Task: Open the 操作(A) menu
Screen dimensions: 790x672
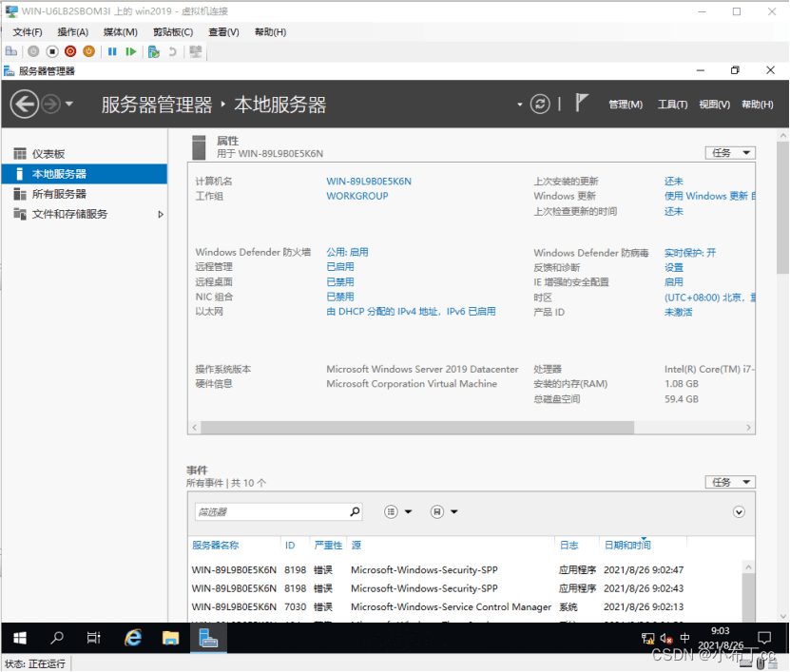Action: click(x=72, y=32)
